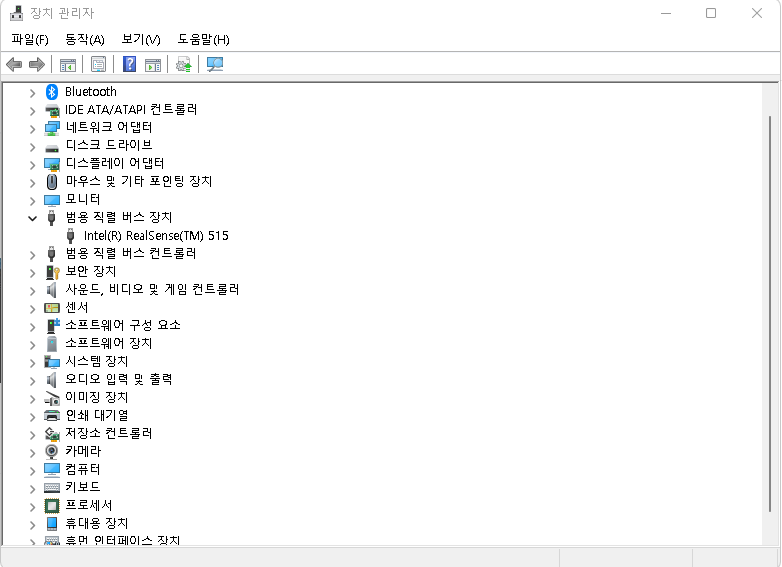782x567 pixels.
Task: Click the 모니터 category icon
Action: [52, 200]
